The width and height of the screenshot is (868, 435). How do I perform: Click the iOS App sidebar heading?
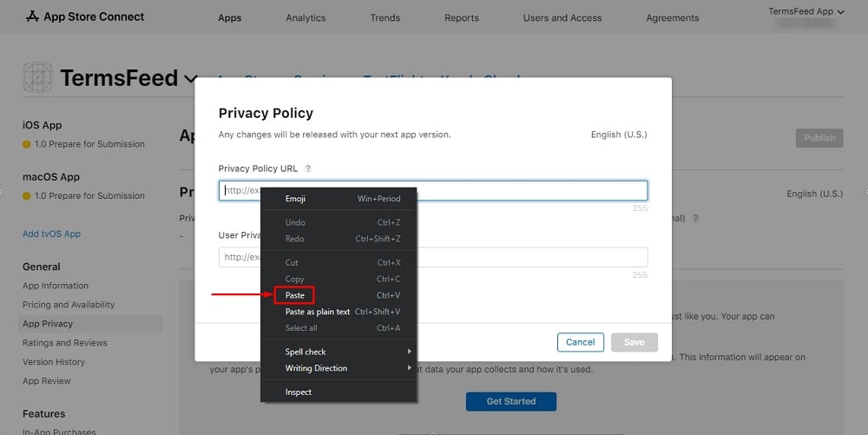[x=42, y=125]
